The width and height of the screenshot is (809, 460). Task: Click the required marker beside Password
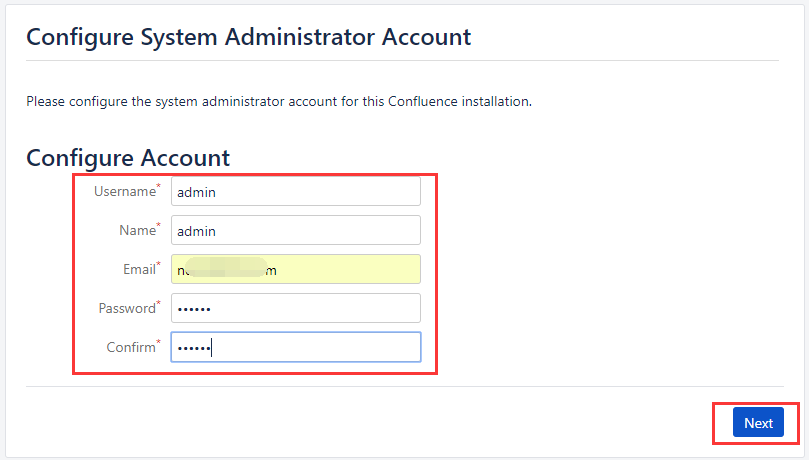(158, 303)
